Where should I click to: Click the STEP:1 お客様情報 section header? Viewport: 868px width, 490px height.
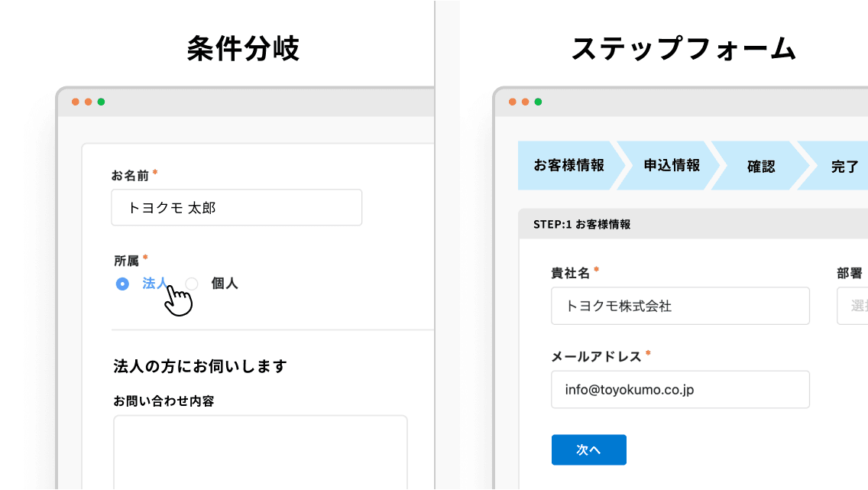pos(582,225)
